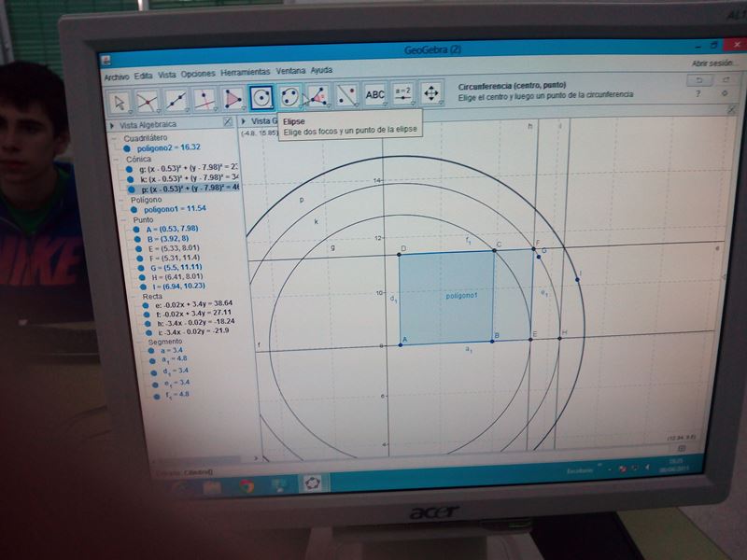Viewport: 747px width, 560px height.
Task: Activate the Circle with center tool
Action: [262, 96]
